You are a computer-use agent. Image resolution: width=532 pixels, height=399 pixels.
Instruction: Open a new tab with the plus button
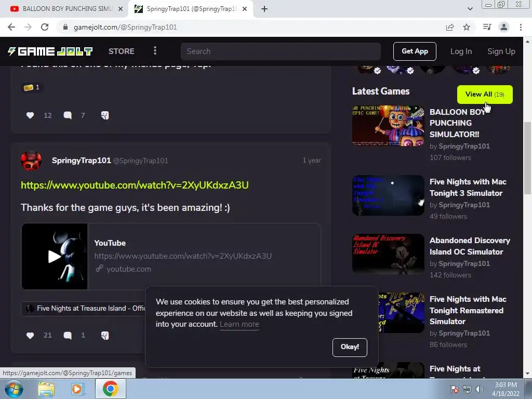pyautogui.click(x=264, y=9)
